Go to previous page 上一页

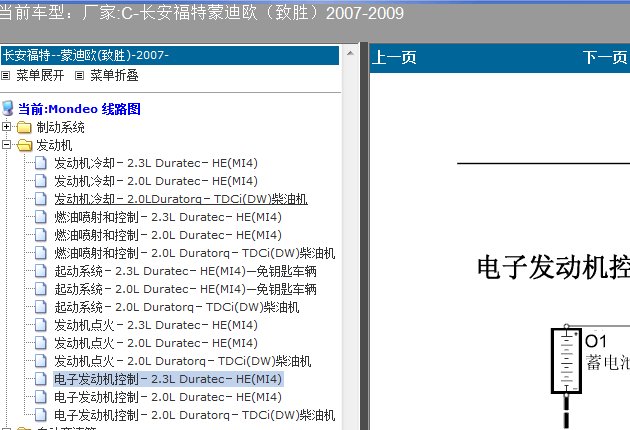pos(394,57)
